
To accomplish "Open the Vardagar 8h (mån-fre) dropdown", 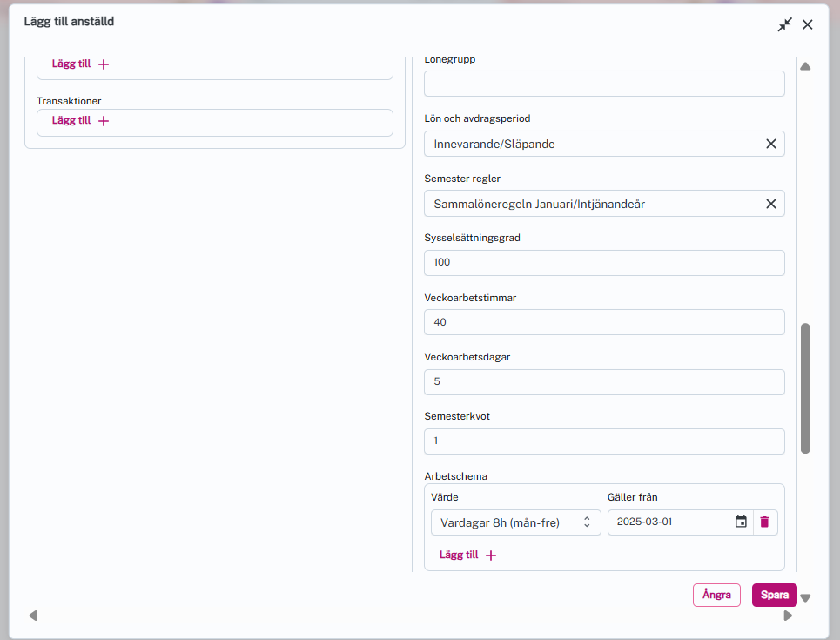I will (515, 522).
